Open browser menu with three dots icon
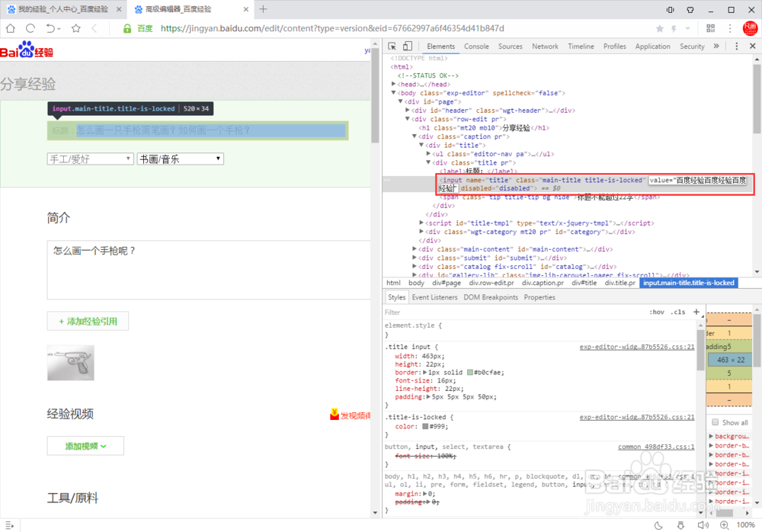The width and height of the screenshot is (762, 532). 730,28
